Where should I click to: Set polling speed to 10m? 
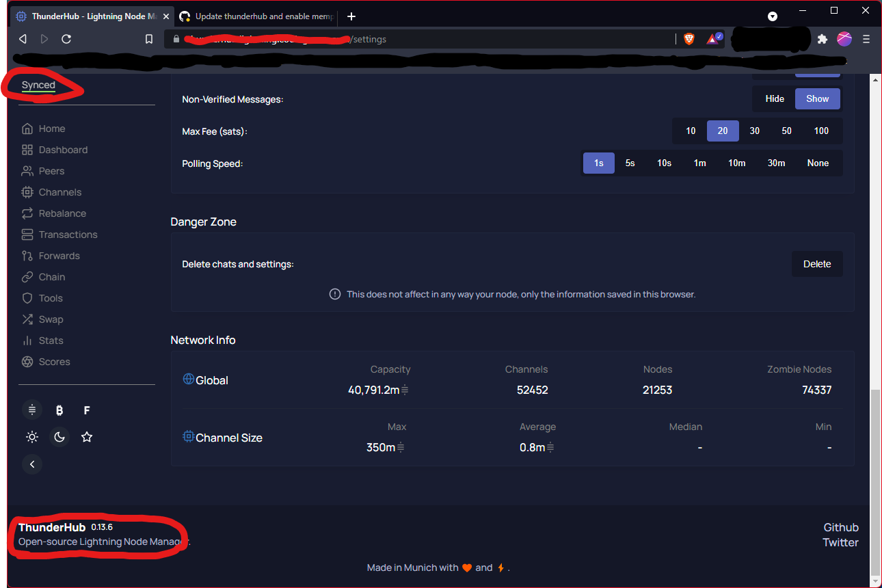737,163
